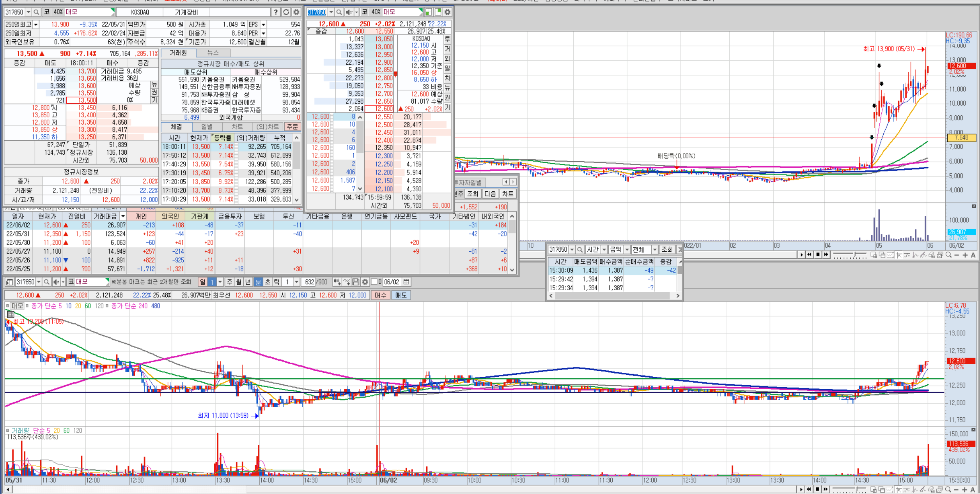Click save diskette icon in minute chart toolbar
Image resolution: width=980 pixels, height=494 pixels.
coord(356,282)
